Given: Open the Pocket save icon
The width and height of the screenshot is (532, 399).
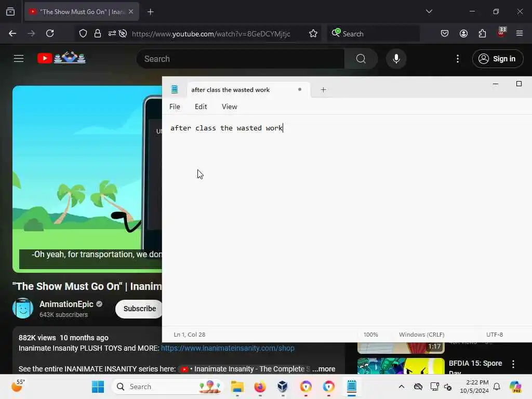Looking at the screenshot, I should pyautogui.click(x=445, y=33).
